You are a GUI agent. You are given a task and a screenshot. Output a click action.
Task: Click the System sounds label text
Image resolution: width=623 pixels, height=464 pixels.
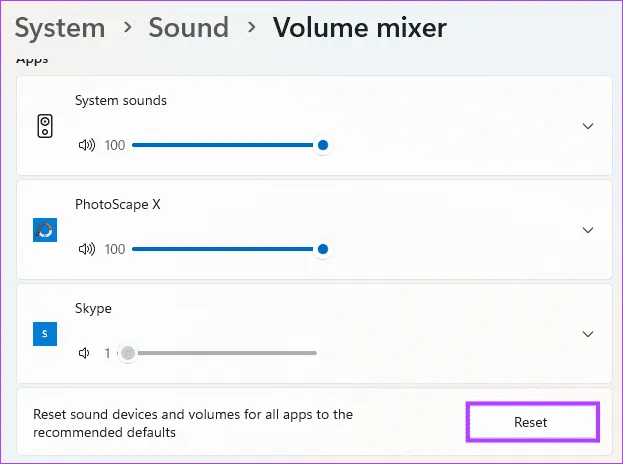(121, 100)
